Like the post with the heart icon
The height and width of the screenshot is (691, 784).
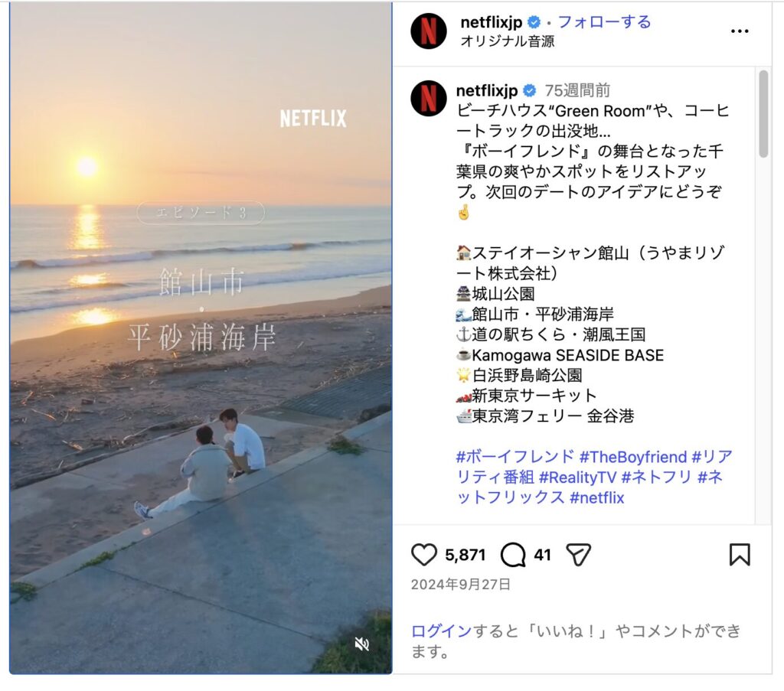(424, 555)
